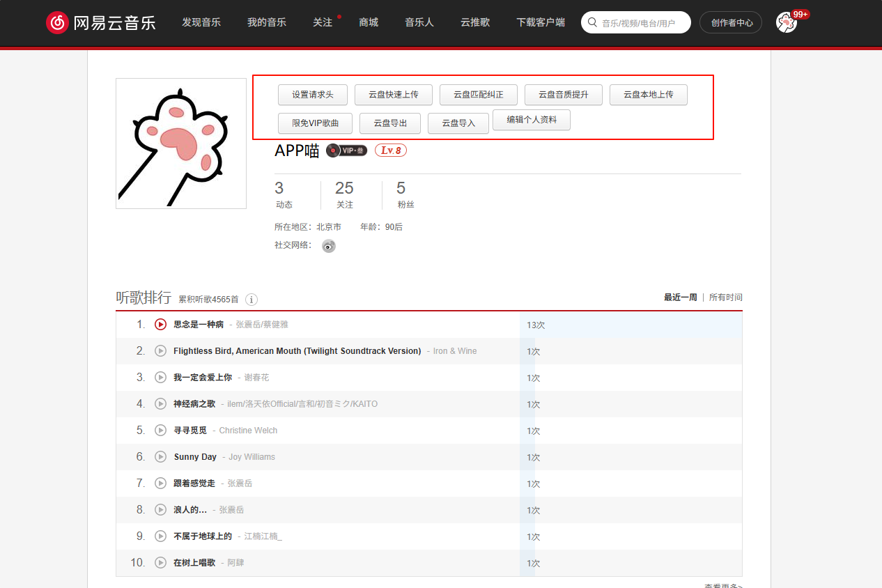882x588 pixels.
Task: Open the 下载客户端 nav item
Action: (x=541, y=22)
